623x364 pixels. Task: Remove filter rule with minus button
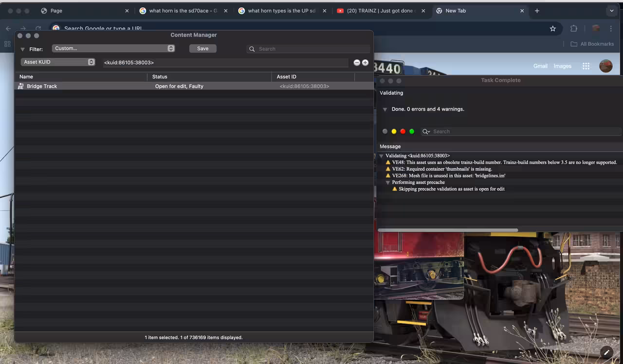tap(357, 63)
